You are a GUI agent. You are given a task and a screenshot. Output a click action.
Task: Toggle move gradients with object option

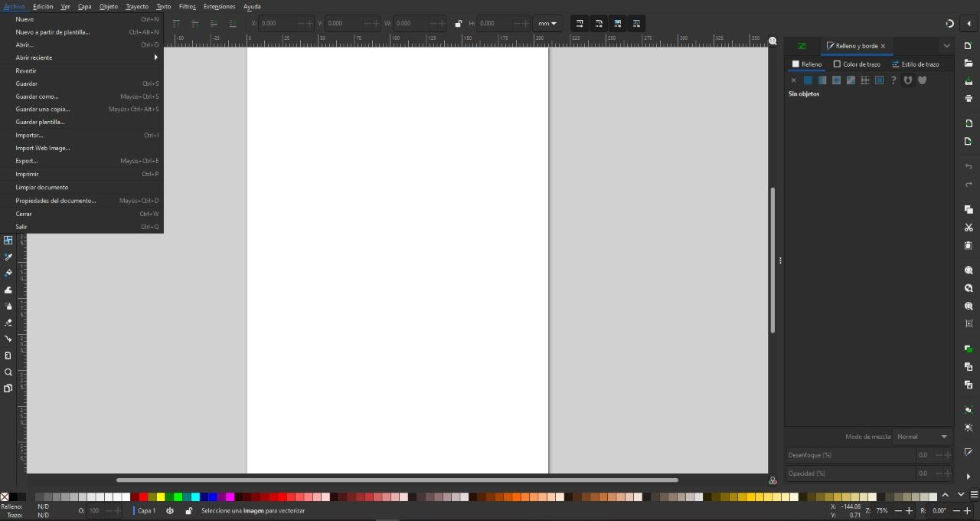(x=618, y=23)
